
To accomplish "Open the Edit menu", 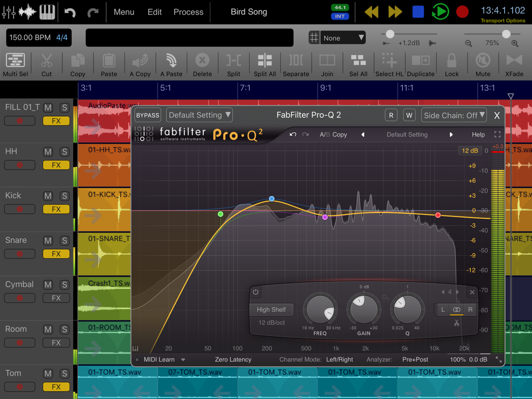I will click(155, 12).
